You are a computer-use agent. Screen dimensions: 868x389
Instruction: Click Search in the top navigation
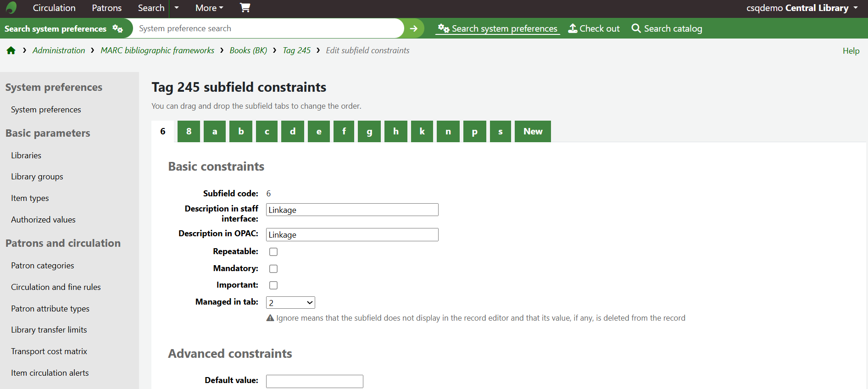tap(151, 8)
